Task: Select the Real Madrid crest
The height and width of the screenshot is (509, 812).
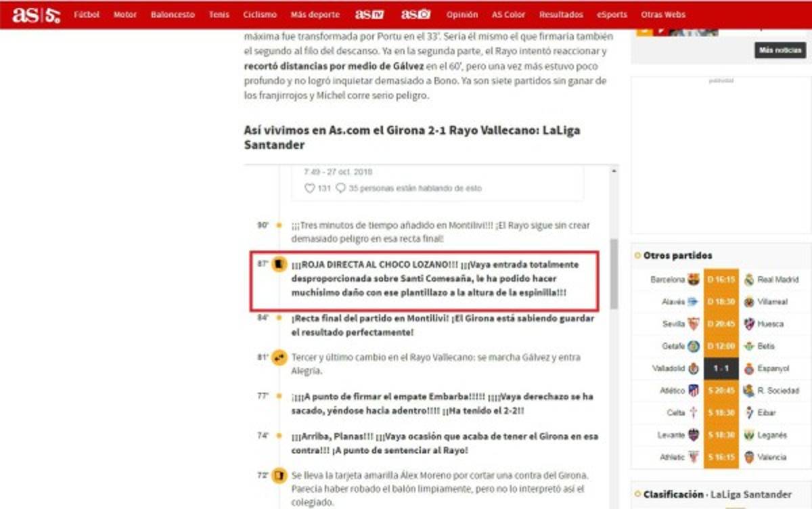Action: click(748, 278)
